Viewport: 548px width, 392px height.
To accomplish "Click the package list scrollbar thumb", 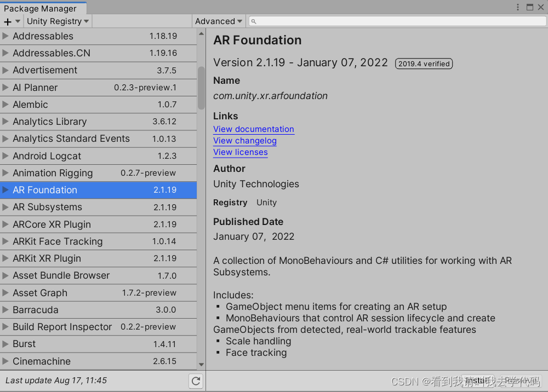I will point(201,88).
